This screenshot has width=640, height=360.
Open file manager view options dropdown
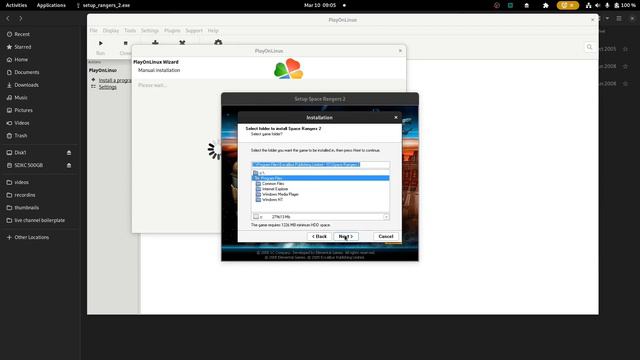(x=607, y=18)
